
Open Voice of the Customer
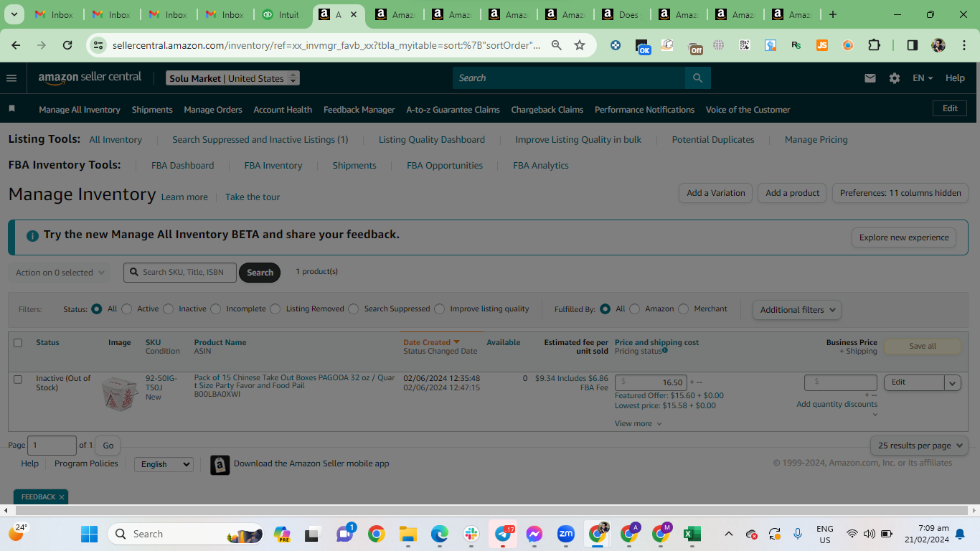[x=748, y=110]
